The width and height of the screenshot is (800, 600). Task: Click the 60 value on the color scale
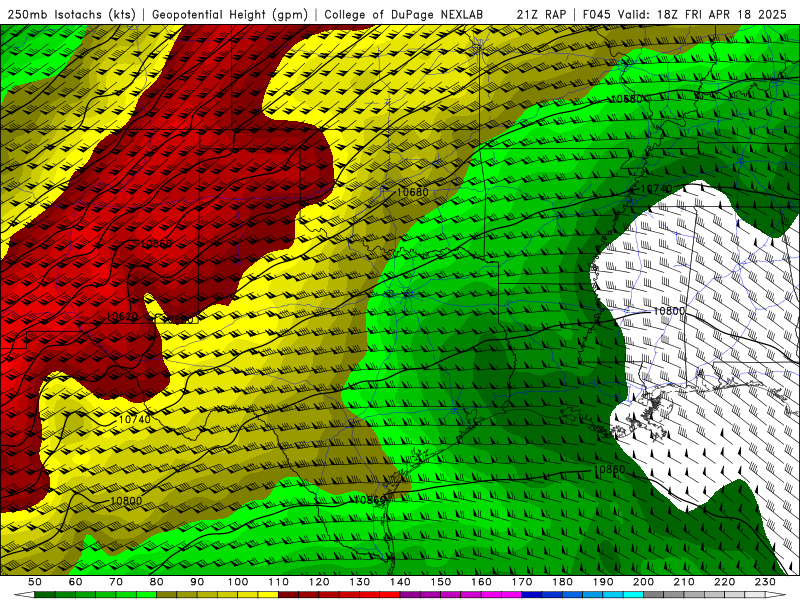click(76, 582)
